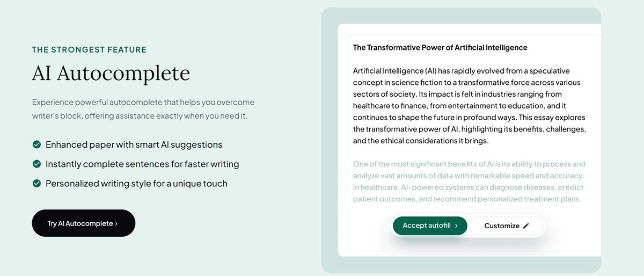Click the arrow in Try AI Autocomplete button

(116, 223)
